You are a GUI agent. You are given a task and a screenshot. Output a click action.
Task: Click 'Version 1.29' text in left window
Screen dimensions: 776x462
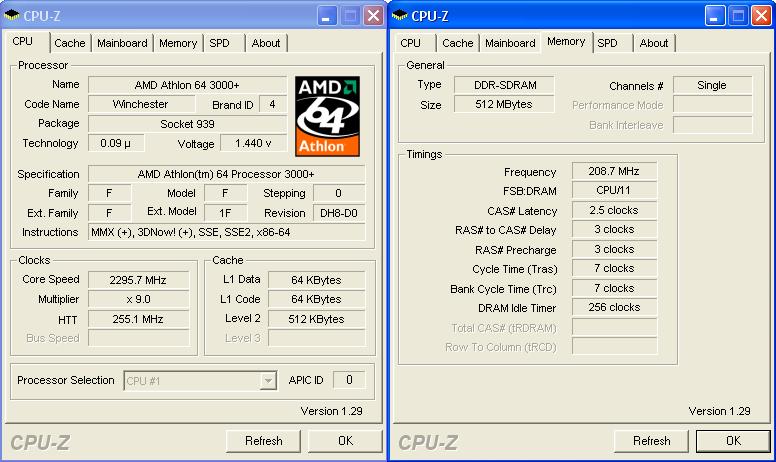pyautogui.click(x=332, y=411)
